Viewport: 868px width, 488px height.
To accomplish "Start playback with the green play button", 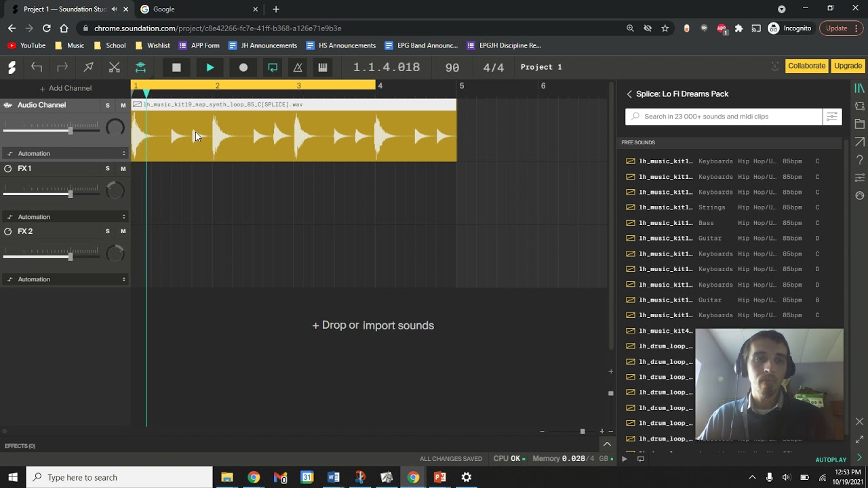I will (210, 67).
